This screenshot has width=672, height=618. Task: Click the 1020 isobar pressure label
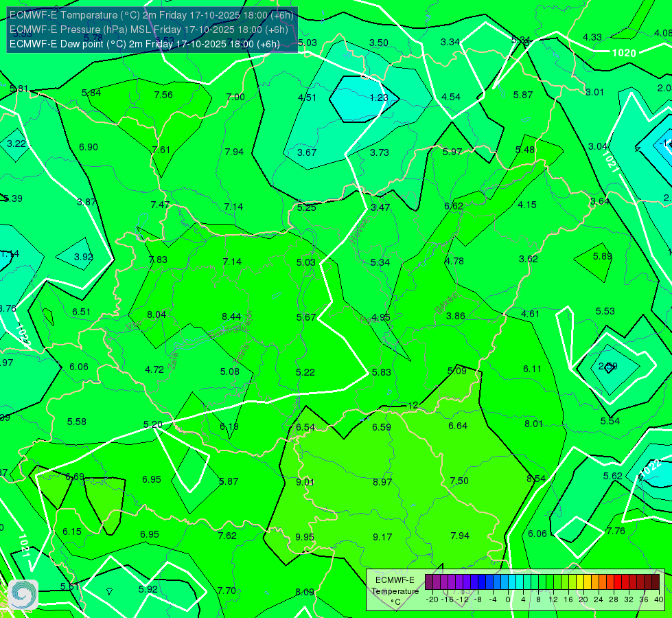point(624,53)
